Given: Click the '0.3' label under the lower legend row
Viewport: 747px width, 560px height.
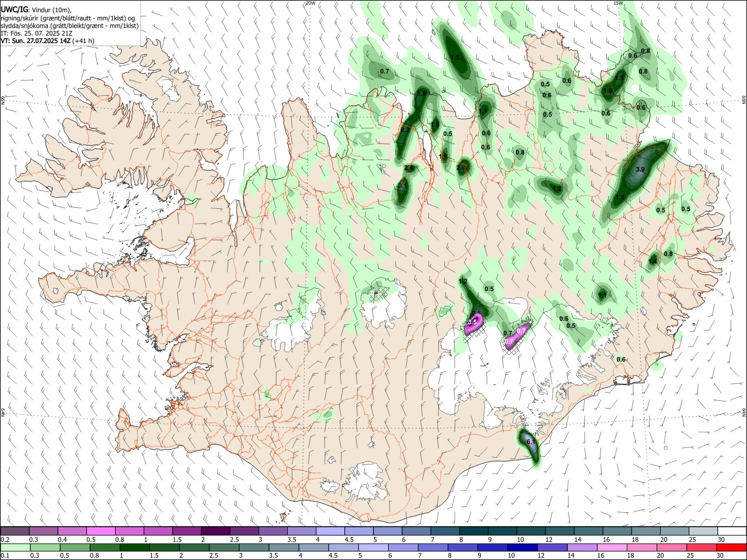Looking at the screenshot, I should 34,556.
